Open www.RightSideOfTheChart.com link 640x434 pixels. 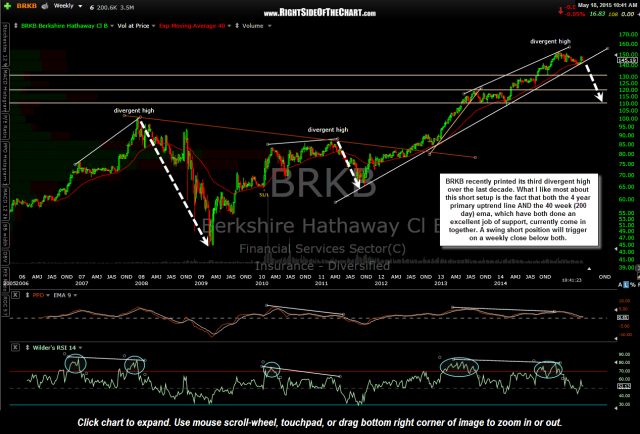(x=319, y=13)
